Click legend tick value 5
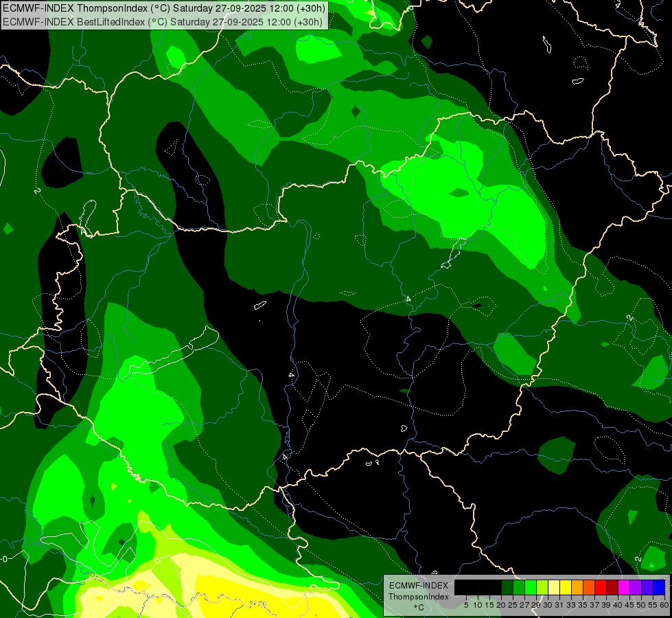Image resolution: width=672 pixels, height=618 pixels. coord(466,605)
